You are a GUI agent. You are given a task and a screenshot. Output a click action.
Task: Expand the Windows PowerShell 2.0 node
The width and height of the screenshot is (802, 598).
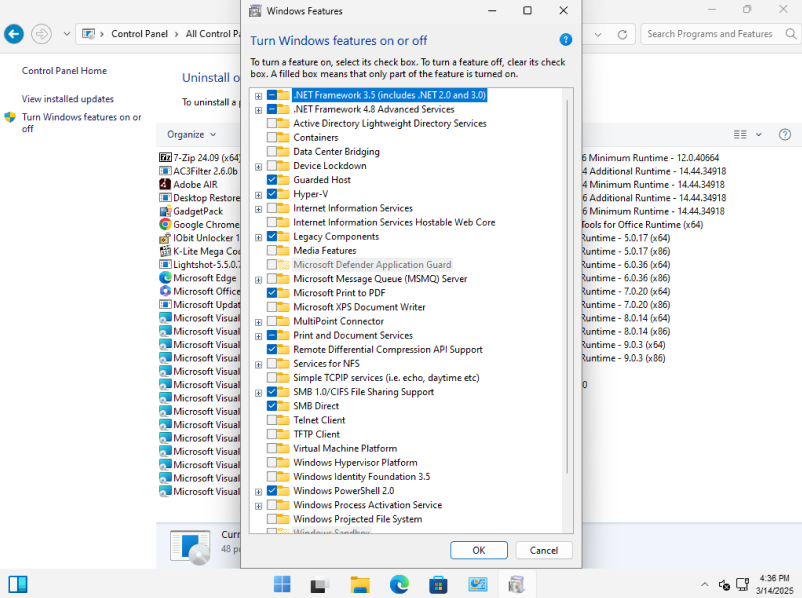click(258, 492)
